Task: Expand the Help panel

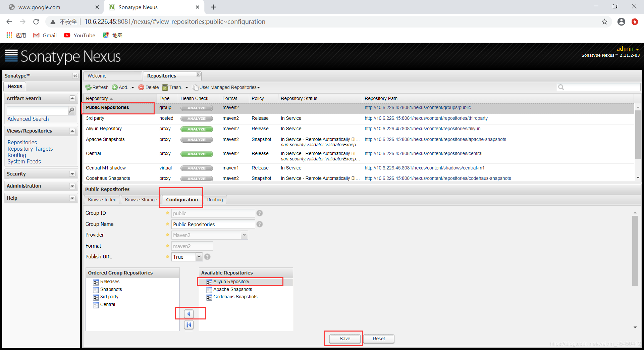Action: [x=72, y=198]
